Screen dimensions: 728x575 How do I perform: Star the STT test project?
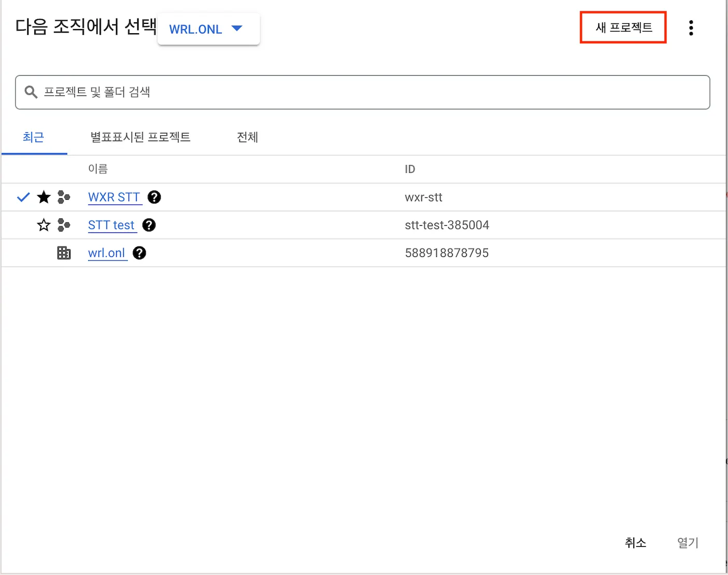(44, 225)
